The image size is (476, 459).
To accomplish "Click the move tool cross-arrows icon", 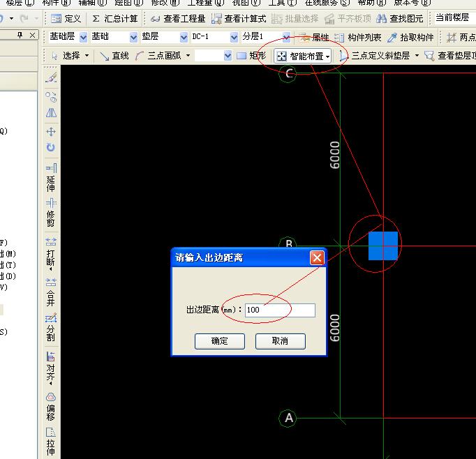I will 51,132.
